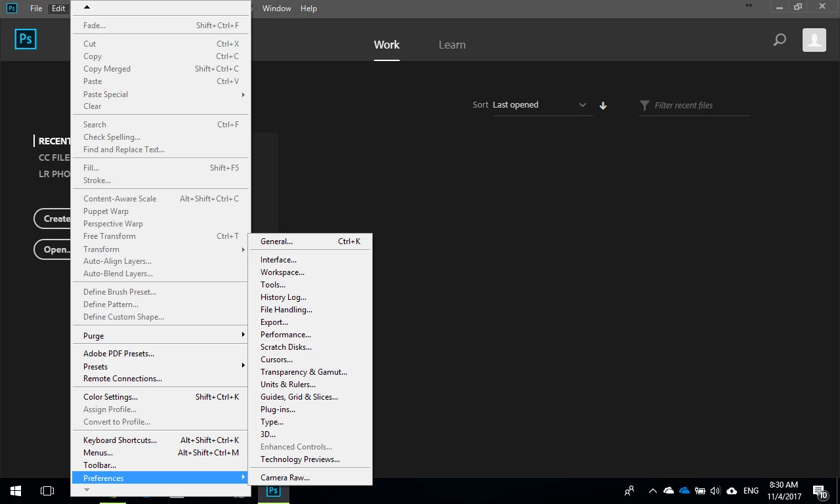The image size is (840, 504).
Task: Open Units & Rulers preferences
Action: pos(310,385)
